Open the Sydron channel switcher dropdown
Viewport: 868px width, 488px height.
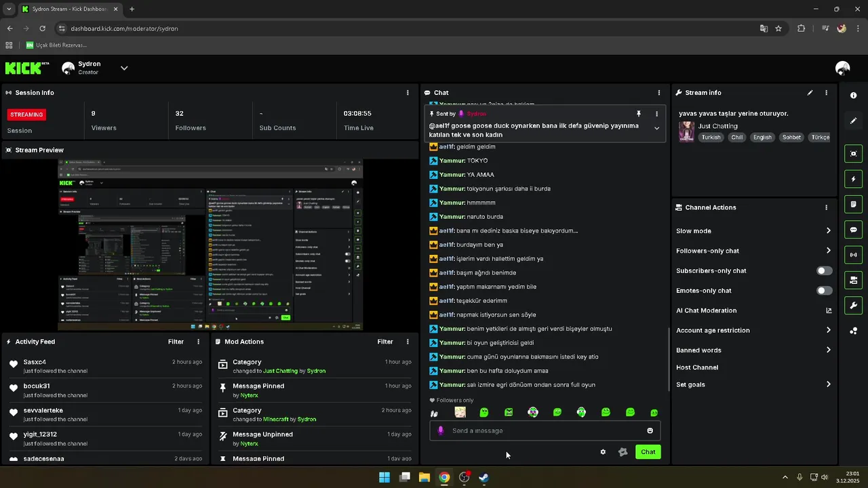[x=124, y=68]
